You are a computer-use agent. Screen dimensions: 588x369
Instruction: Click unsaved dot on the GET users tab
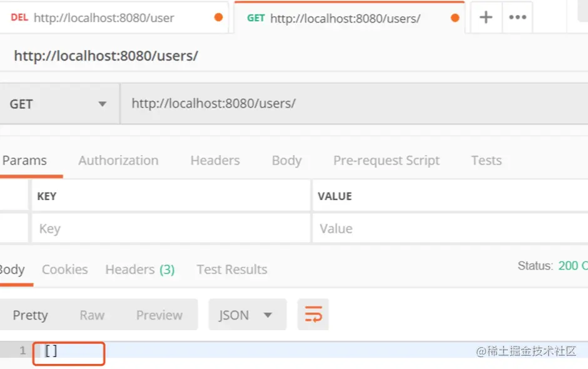[x=455, y=18]
